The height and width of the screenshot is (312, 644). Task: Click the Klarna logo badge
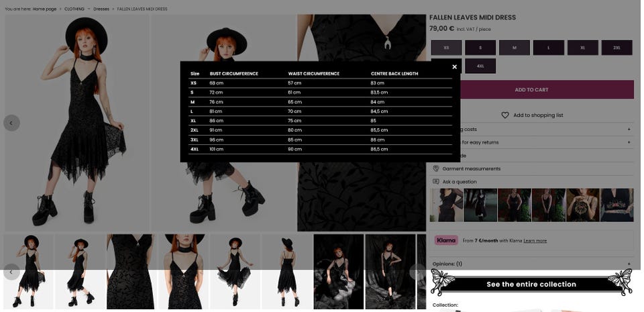446,241
